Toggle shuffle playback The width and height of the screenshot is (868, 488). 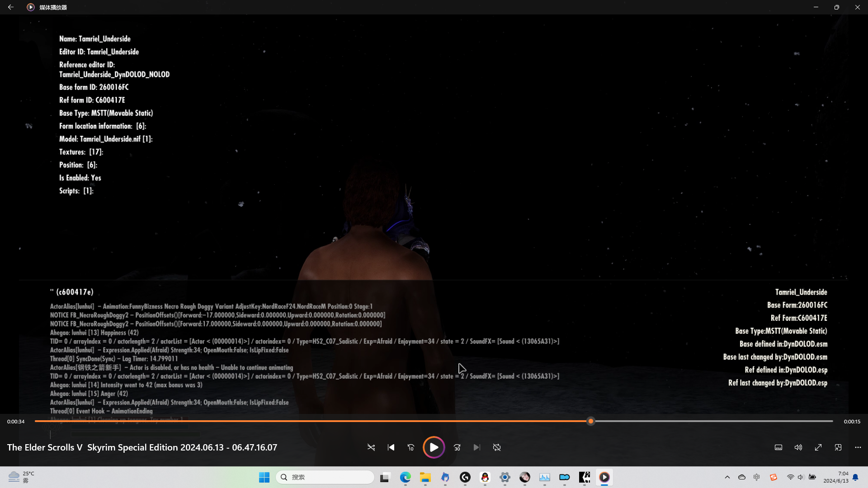[x=371, y=447]
